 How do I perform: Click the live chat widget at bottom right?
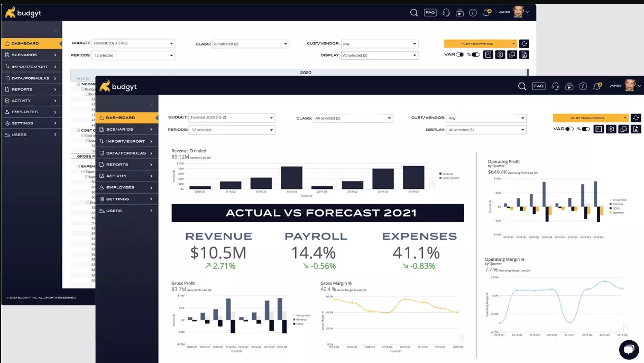629,350
